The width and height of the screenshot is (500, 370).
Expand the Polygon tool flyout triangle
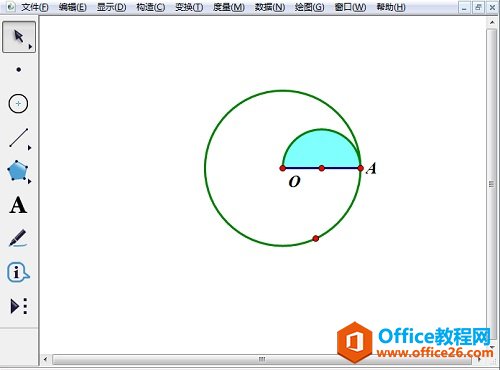[x=30, y=181]
